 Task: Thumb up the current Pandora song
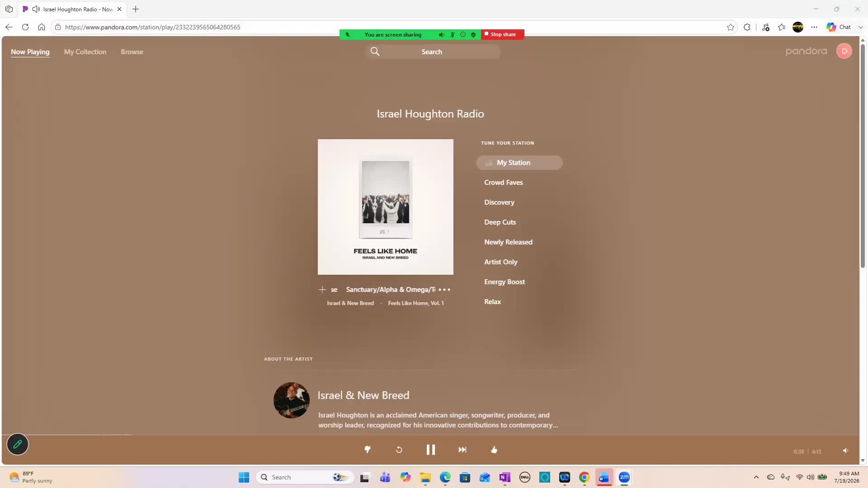click(494, 450)
